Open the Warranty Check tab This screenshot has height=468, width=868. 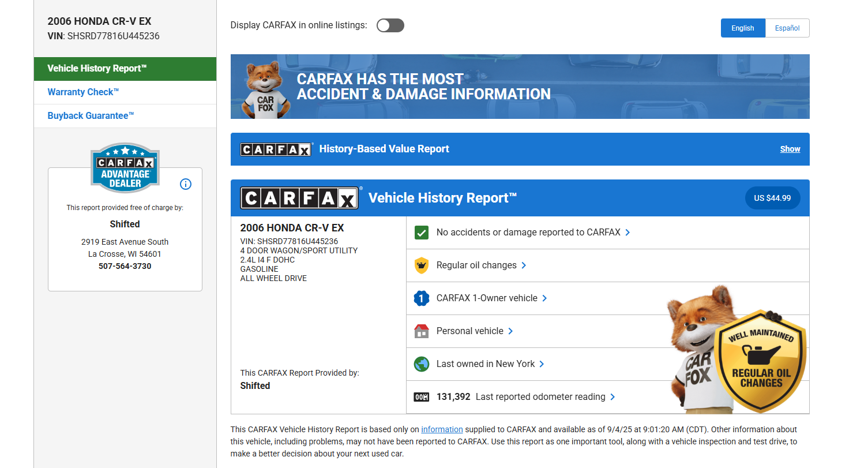[83, 92]
